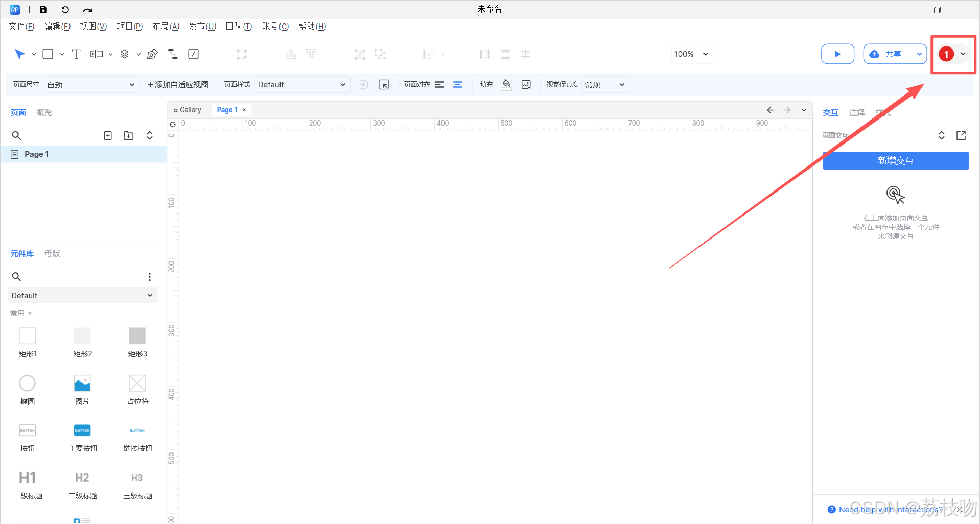This screenshot has width=980, height=524.
Task: Open the dropdown arrow on 共享 button
Action: [919, 54]
